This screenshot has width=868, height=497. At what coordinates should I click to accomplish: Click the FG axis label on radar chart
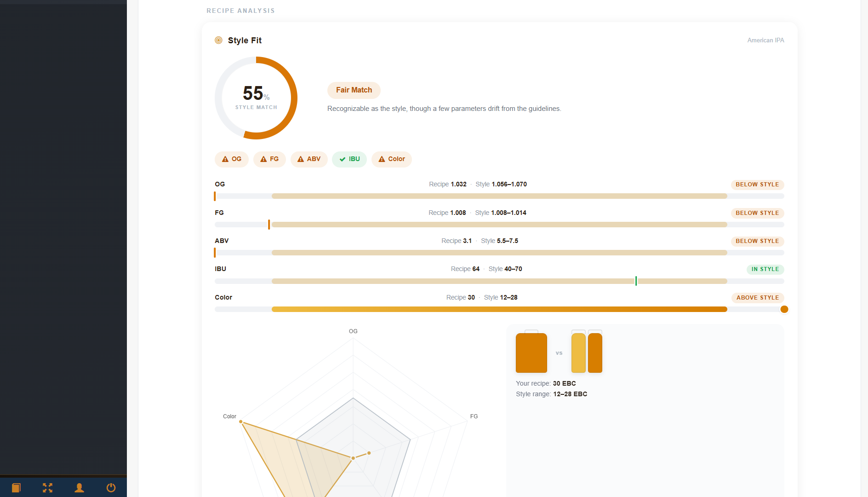(474, 416)
